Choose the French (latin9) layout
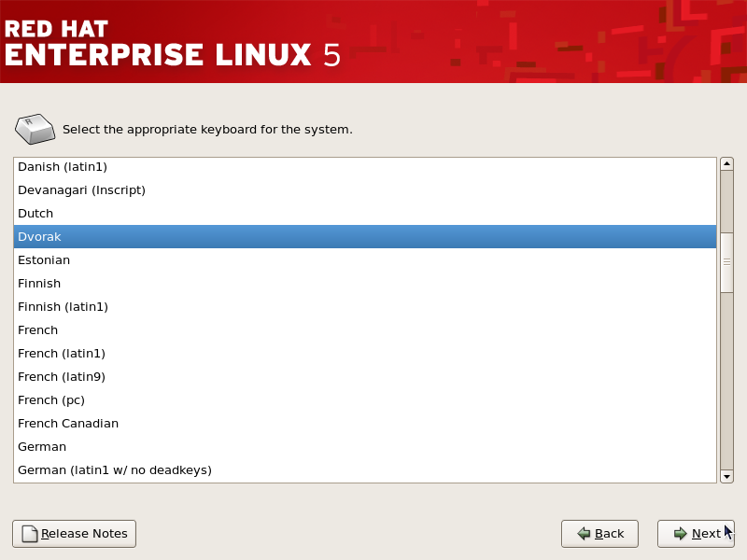This screenshot has height=560, width=747. 365,377
